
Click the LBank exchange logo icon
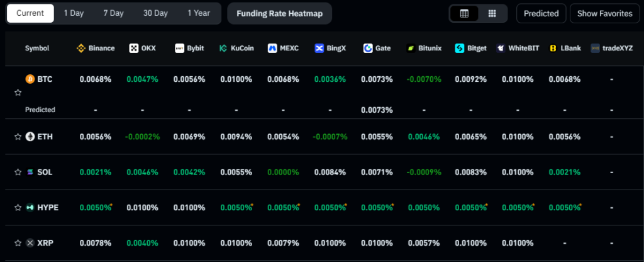[553, 48]
